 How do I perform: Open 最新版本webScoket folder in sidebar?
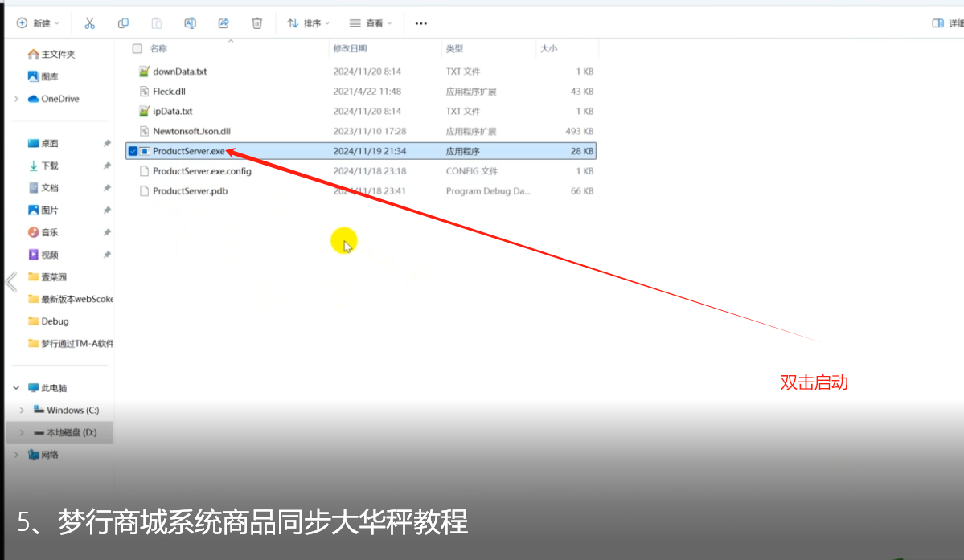(x=71, y=299)
